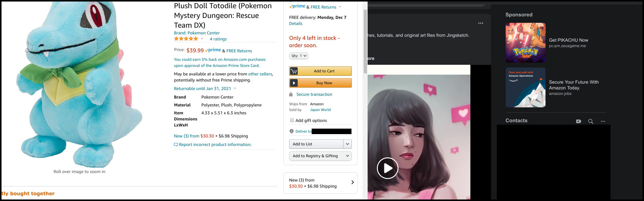Click the Amazon Prime Store Card offer text

(x=220, y=62)
